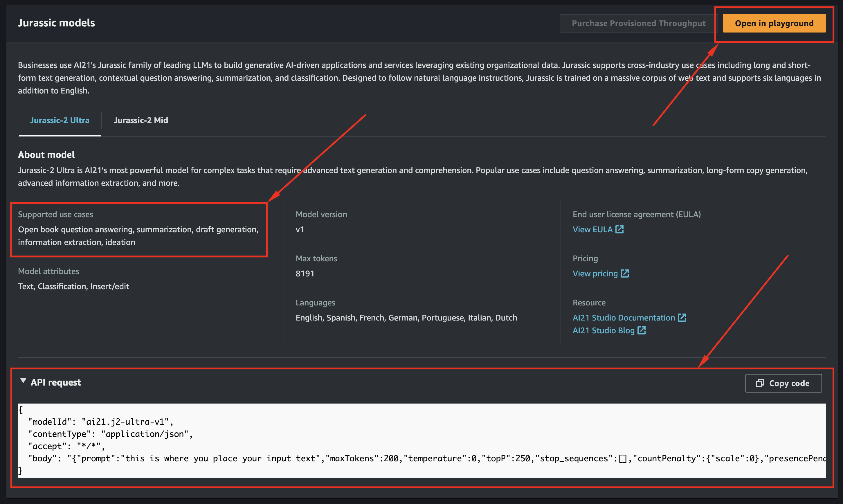Click external icon next to AI21 Studio Documentation
Image resolution: width=843 pixels, height=504 pixels.
pos(682,318)
